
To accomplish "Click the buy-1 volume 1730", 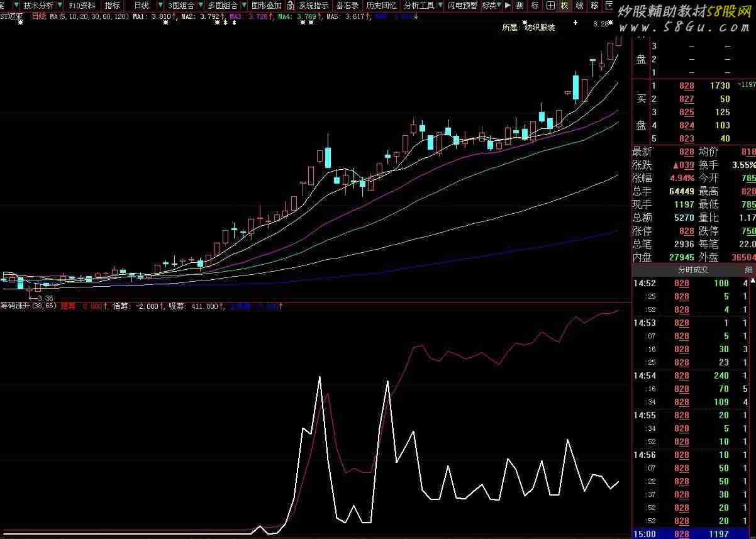I will coord(720,86).
